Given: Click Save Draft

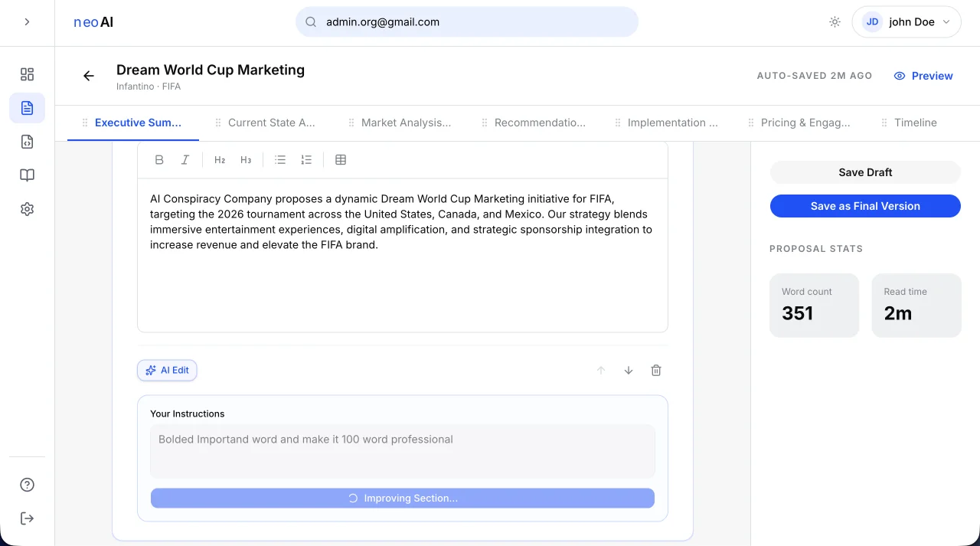Looking at the screenshot, I should (x=865, y=172).
